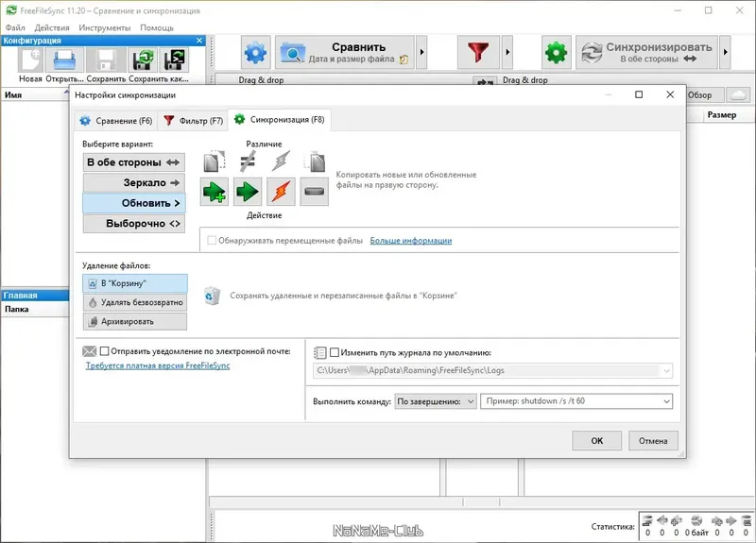Select Зеркало sync variant
This screenshot has width=756, height=543.
tap(134, 182)
